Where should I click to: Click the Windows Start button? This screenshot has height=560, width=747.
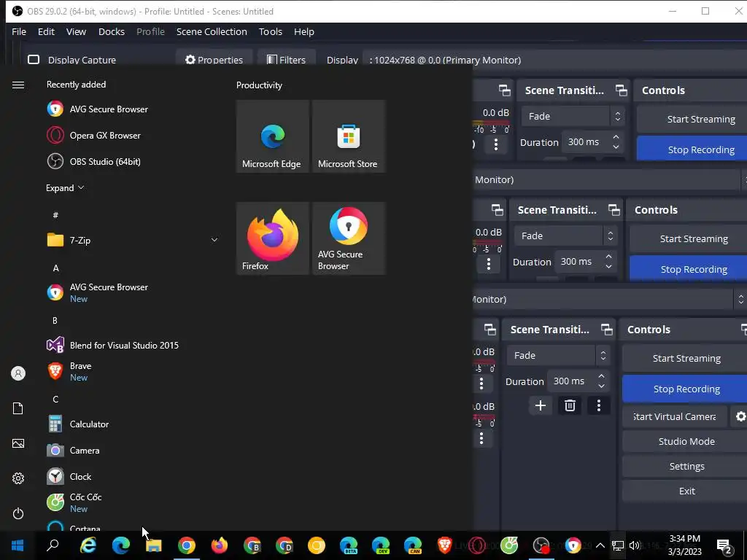18,545
